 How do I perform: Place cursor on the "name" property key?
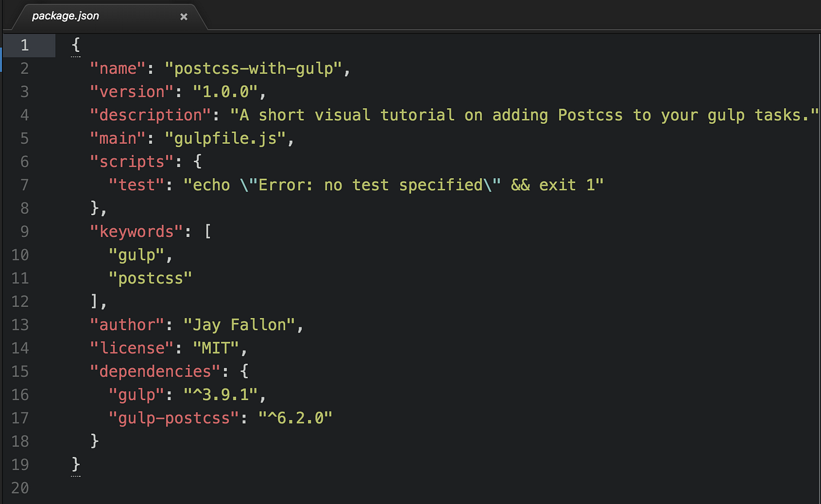[x=117, y=68]
